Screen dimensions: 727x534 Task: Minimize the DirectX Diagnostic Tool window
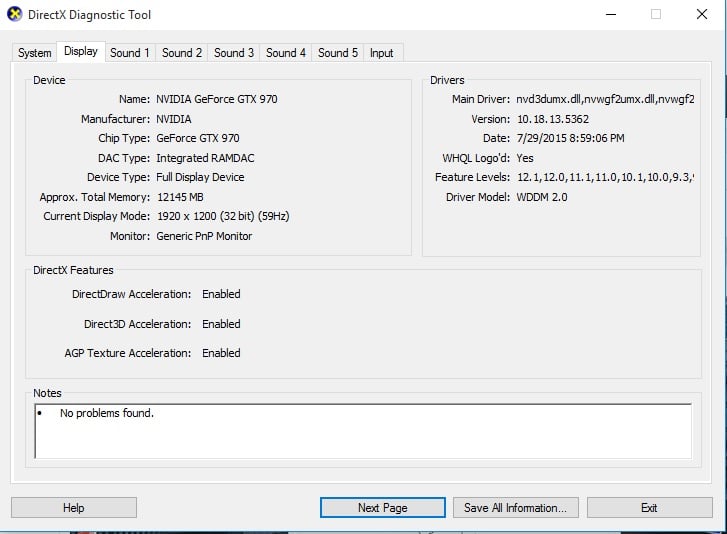(611, 14)
